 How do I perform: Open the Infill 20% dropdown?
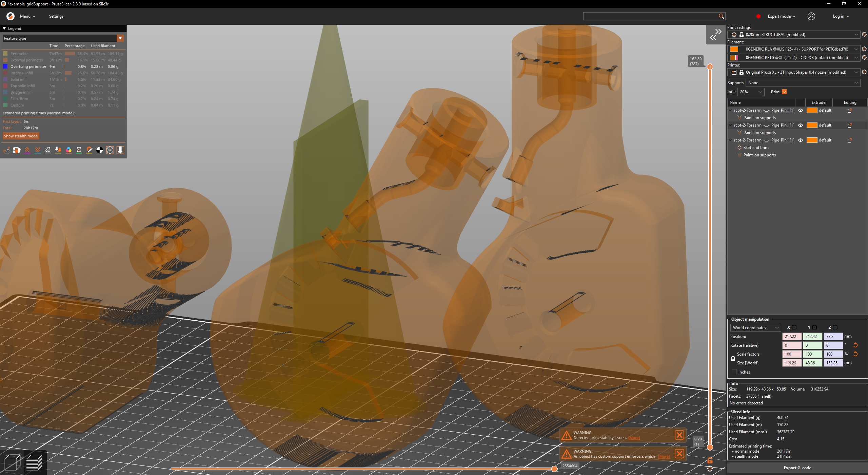(751, 92)
